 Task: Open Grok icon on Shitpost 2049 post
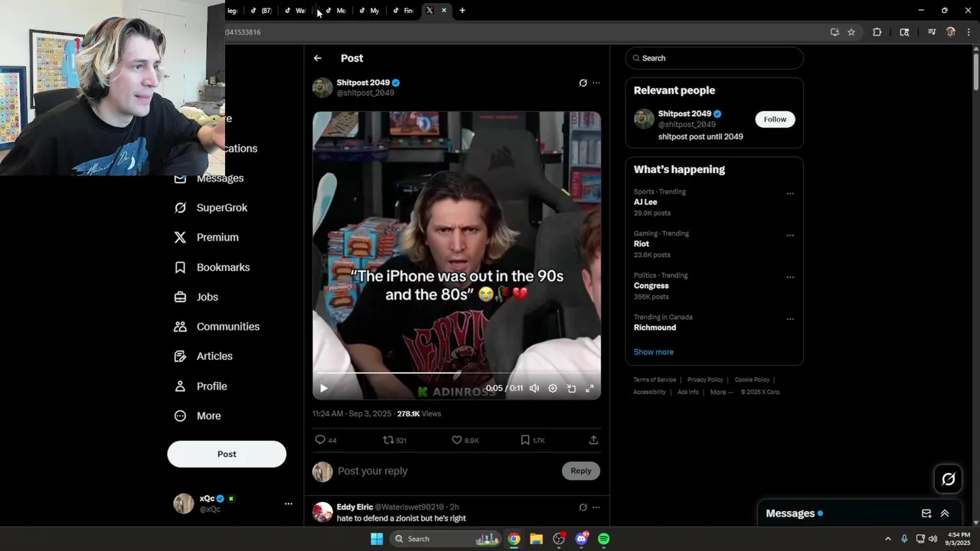click(x=583, y=83)
